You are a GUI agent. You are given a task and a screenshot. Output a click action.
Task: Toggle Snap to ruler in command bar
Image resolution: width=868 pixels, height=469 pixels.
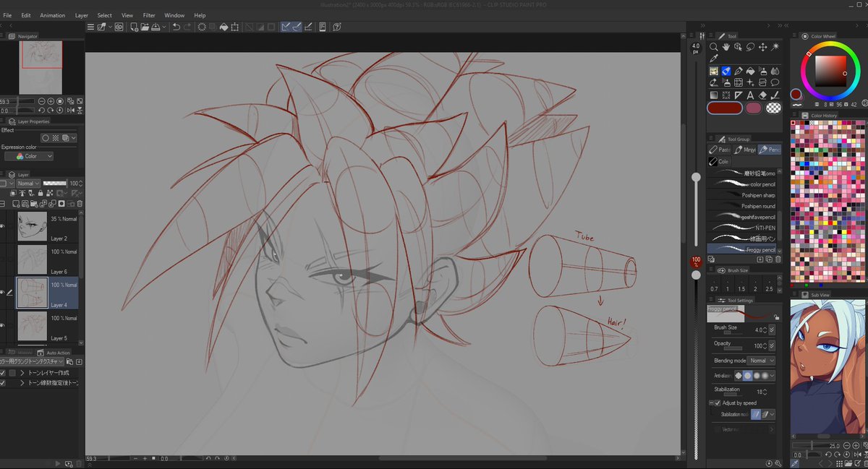click(x=286, y=27)
